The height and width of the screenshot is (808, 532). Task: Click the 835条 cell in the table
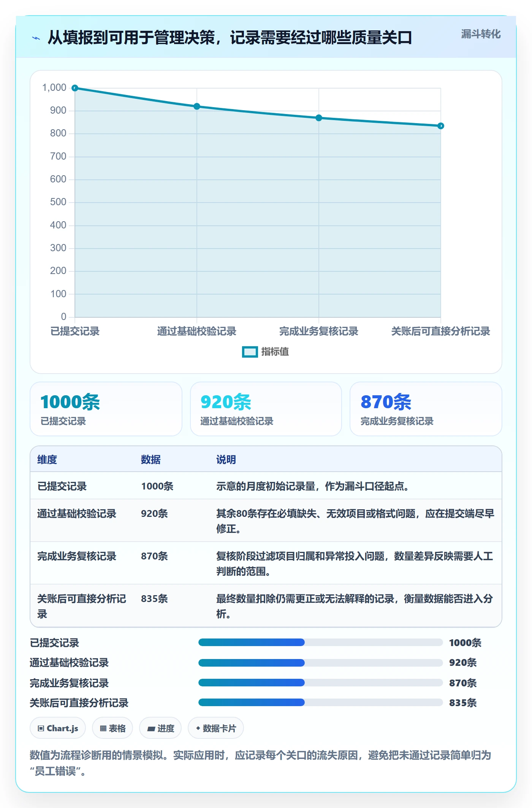tap(154, 599)
